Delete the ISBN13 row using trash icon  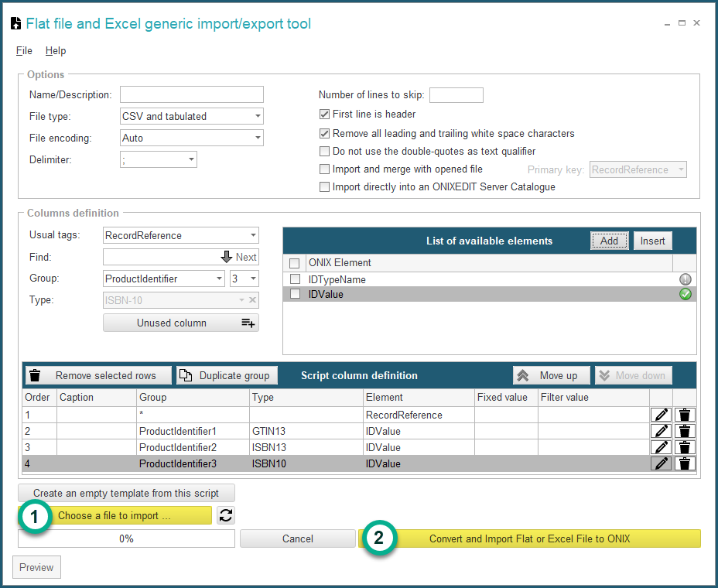tap(685, 447)
